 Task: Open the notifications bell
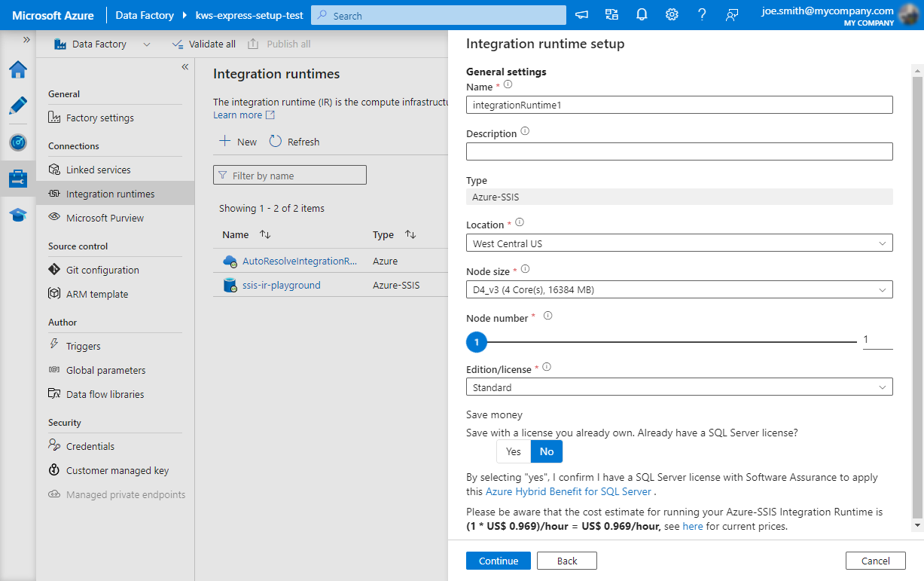(642, 15)
